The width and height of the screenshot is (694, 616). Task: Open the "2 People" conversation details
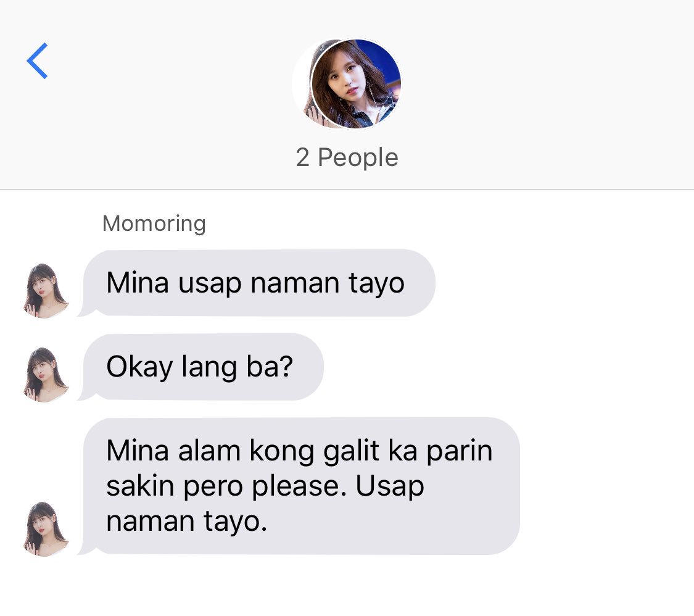point(347,157)
